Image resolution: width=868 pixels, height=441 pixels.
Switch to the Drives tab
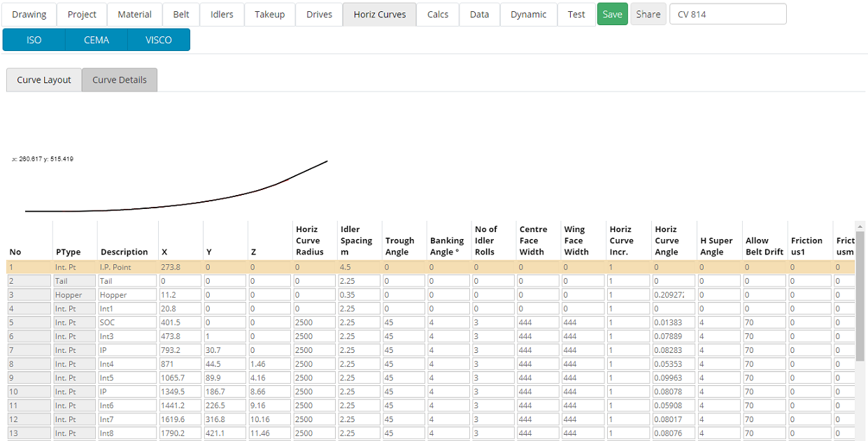[319, 14]
